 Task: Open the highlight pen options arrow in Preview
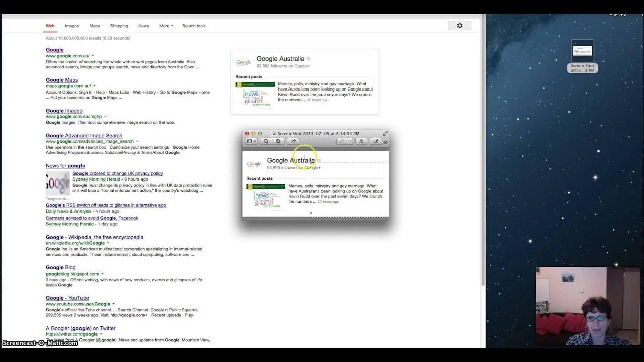point(349,141)
